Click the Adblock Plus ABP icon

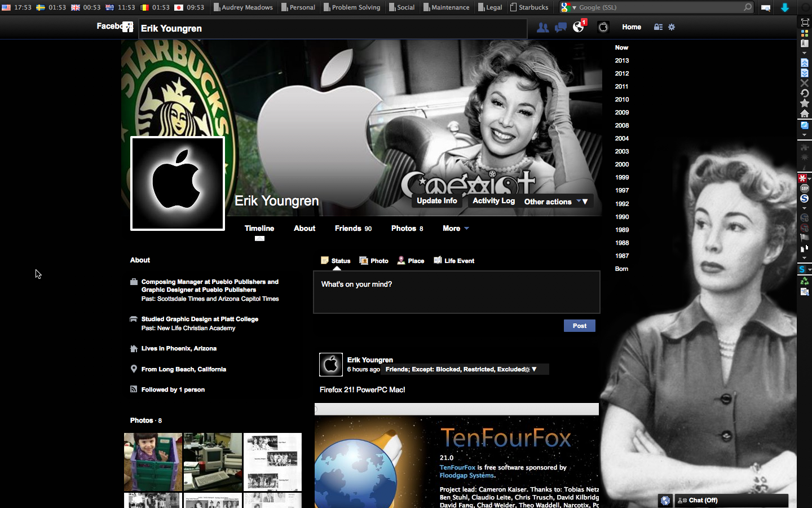click(x=804, y=189)
